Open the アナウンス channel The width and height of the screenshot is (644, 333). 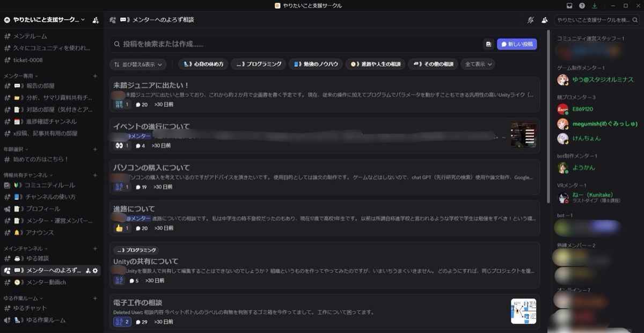coord(51,233)
